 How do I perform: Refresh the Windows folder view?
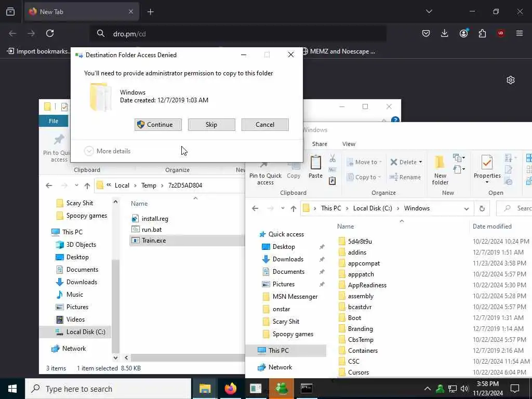(482, 209)
